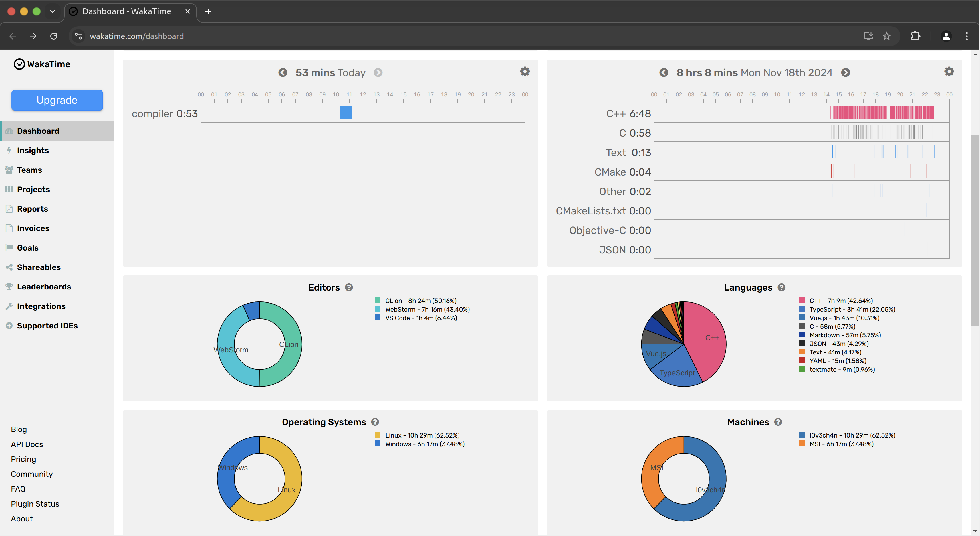Go back to previous day before Nov 18th
This screenshot has width=980, height=536.
point(663,72)
